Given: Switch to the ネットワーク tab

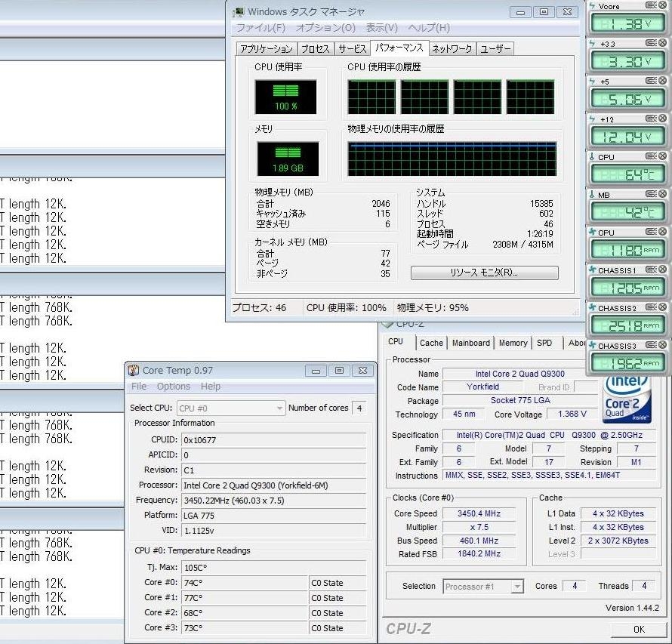Looking at the screenshot, I should click(452, 49).
